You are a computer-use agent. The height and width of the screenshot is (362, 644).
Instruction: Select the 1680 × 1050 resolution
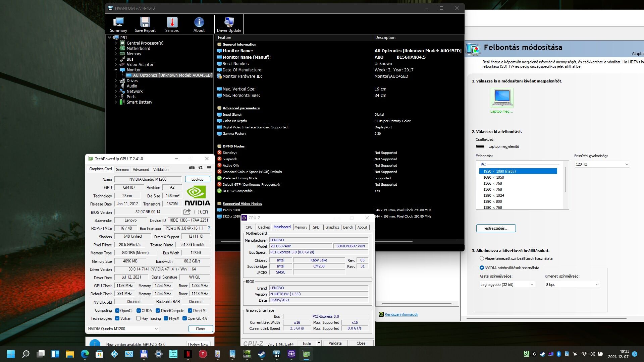tap(493, 177)
